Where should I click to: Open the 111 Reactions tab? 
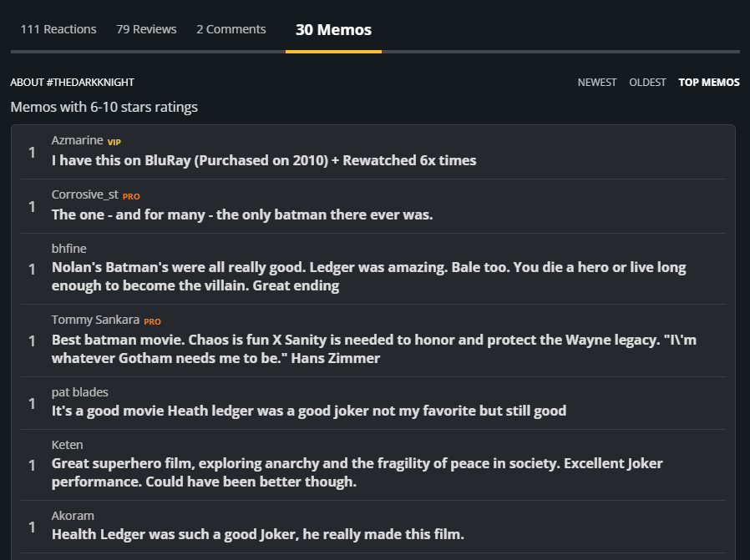point(58,29)
